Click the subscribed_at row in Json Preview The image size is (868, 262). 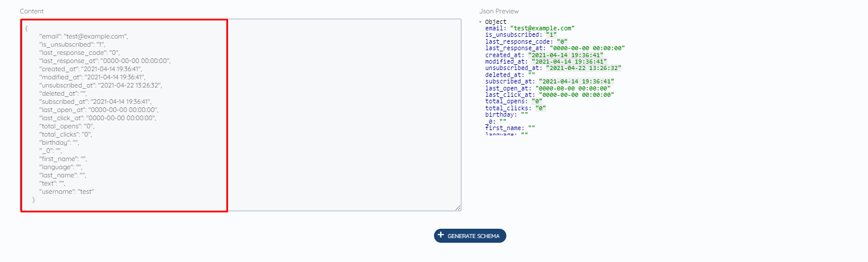click(549, 81)
